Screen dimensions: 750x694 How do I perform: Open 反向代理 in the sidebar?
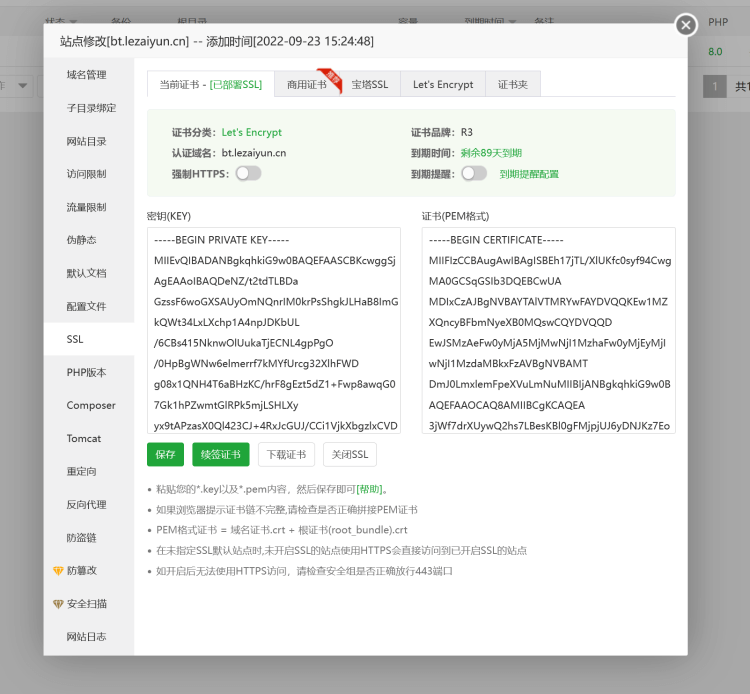(89, 504)
